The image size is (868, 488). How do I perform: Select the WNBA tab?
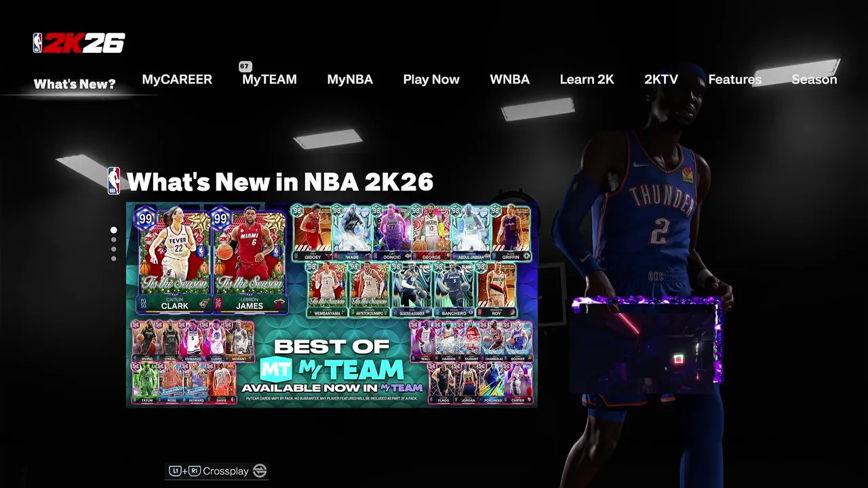pyautogui.click(x=509, y=79)
